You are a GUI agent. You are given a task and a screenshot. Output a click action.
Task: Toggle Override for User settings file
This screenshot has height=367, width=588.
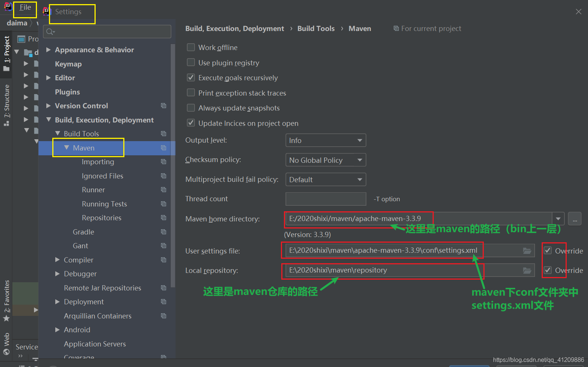(x=548, y=251)
